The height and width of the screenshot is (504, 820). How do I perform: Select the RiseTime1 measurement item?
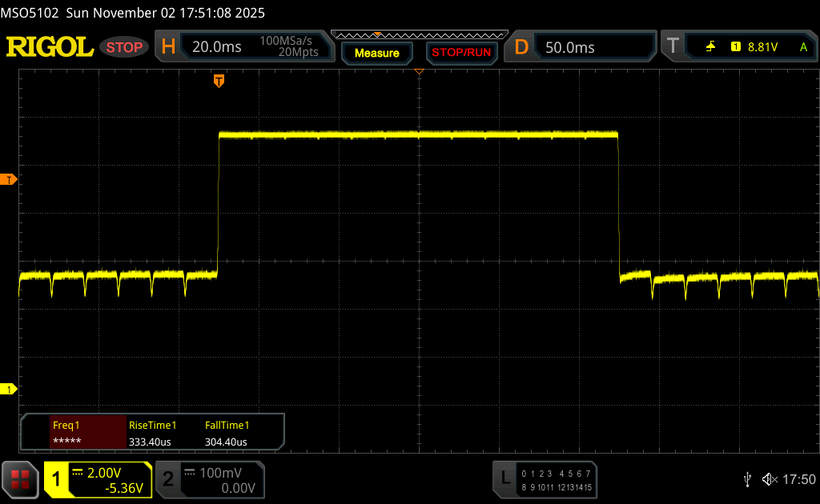click(x=152, y=433)
